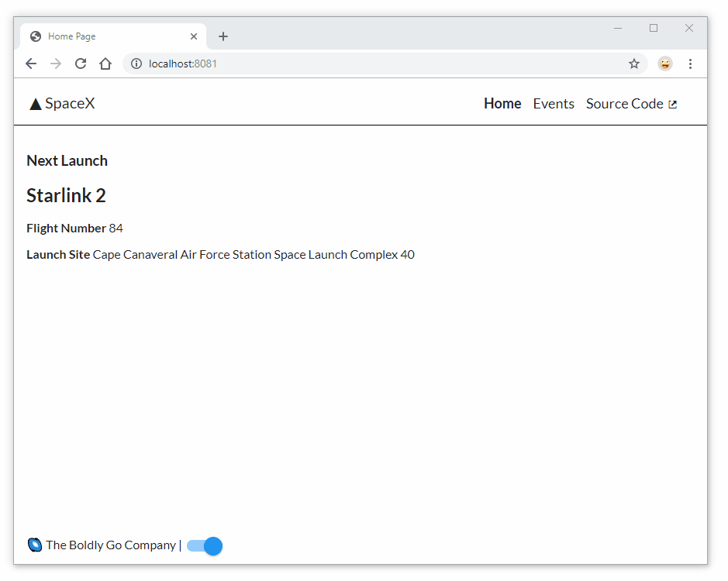Image resolution: width=728 pixels, height=581 pixels.
Task: Click the Next Launch heading
Action: click(x=67, y=160)
